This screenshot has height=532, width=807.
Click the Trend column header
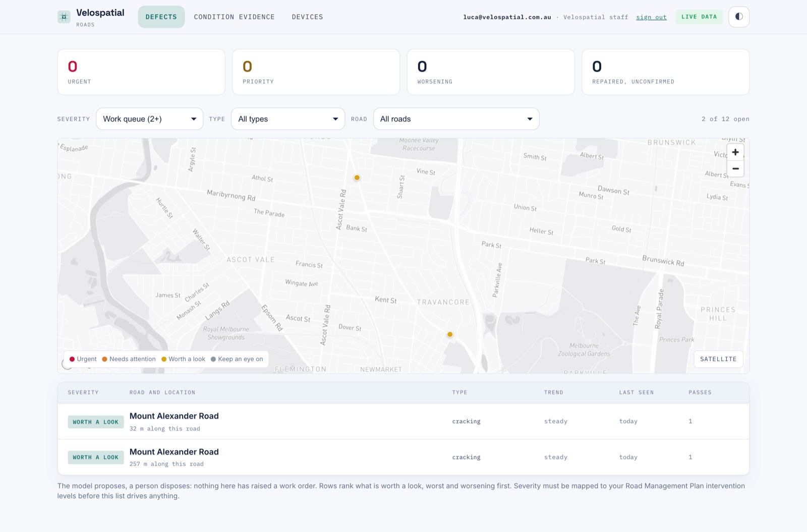pyautogui.click(x=553, y=392)
